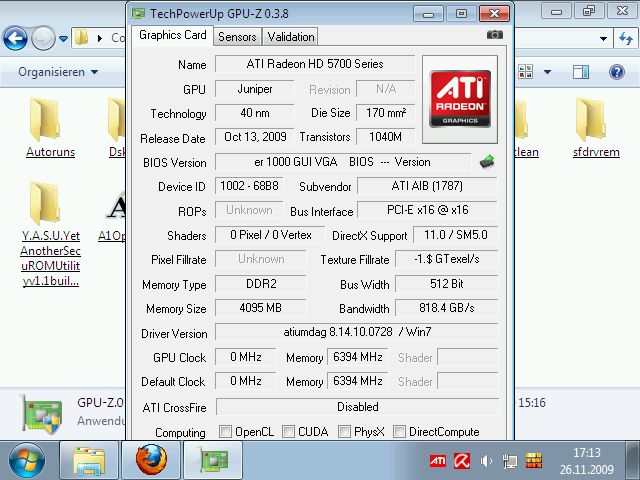Image resolution: width=640 pixels, height=480 pixels.
Task: Enable the CUDA checkbox
Action: (288, 432)
